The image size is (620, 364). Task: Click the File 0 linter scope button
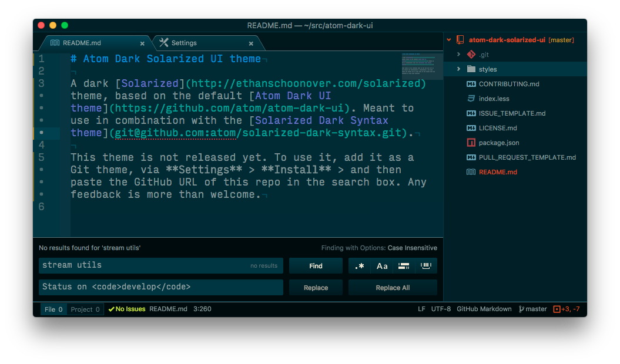pyautogui.click(x=53, y=309)
